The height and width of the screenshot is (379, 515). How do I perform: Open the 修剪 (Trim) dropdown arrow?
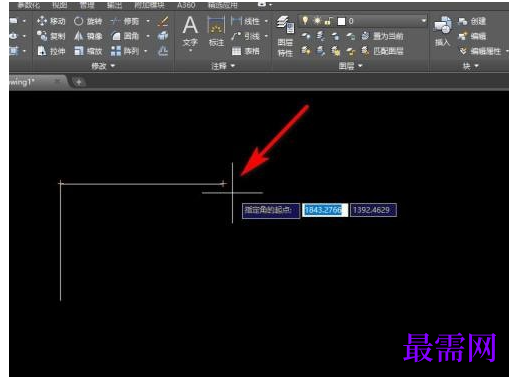coord(148,21)
